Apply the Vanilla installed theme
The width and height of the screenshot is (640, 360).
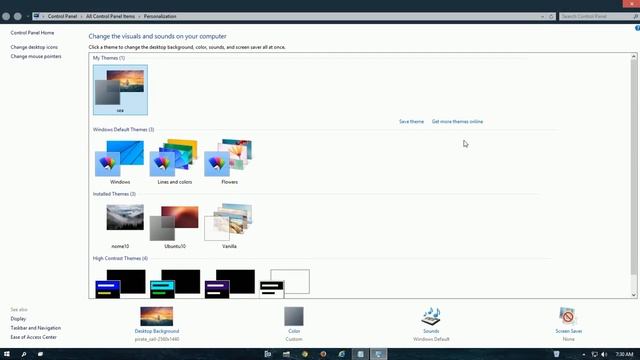[229, 227]
